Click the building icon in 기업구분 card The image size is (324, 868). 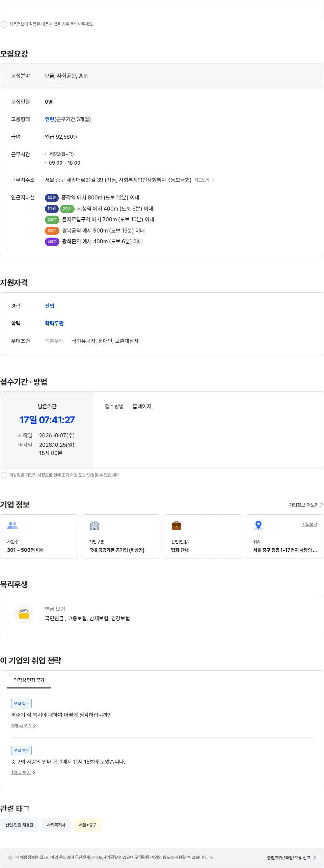pos(94,525)
